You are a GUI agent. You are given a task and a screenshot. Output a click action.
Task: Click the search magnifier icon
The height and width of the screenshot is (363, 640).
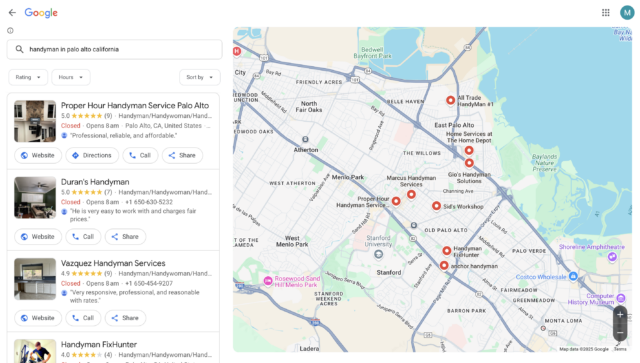(19, 49)
